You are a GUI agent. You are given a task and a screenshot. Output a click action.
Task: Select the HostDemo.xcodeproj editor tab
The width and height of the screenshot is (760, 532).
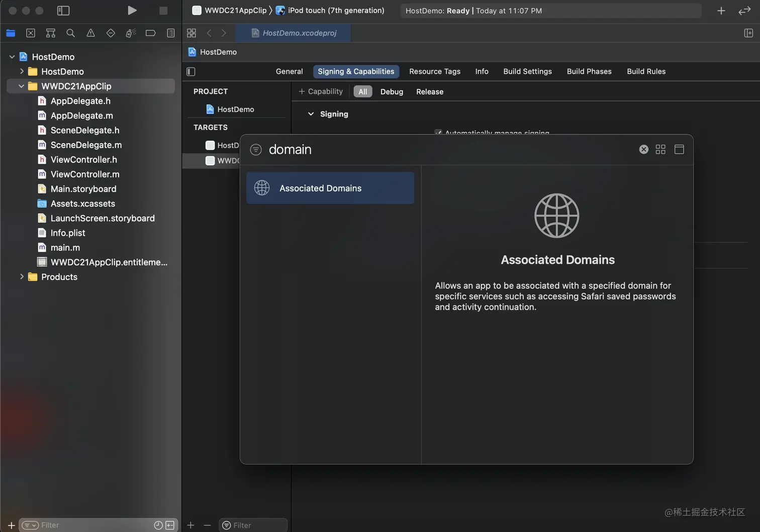coord(294,33)
